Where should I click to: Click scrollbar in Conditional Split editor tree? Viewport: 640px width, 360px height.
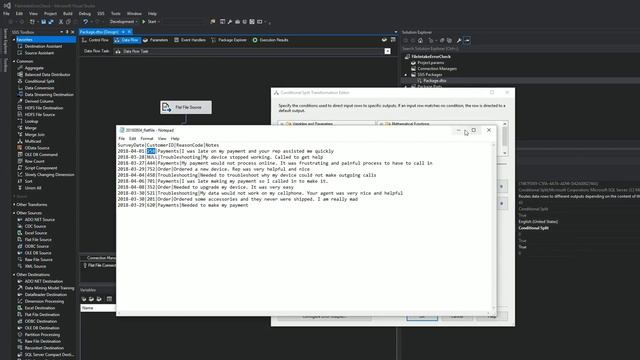point(505,138)
